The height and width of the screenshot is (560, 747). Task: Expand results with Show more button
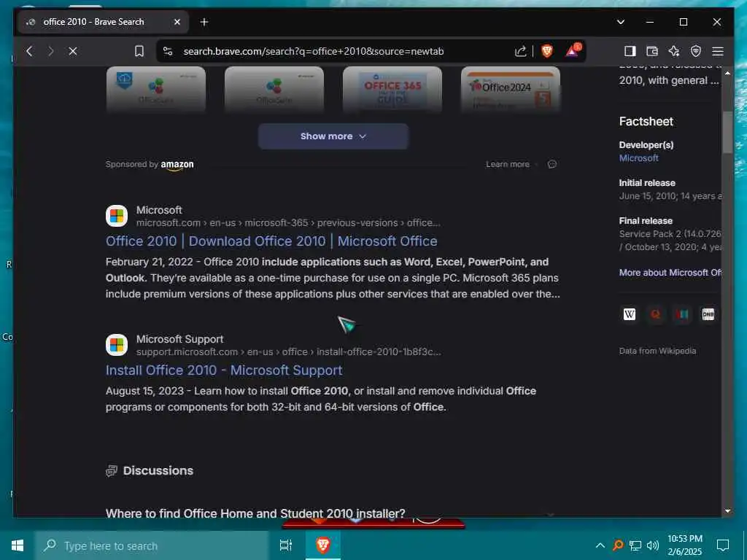tap(333, 136)
